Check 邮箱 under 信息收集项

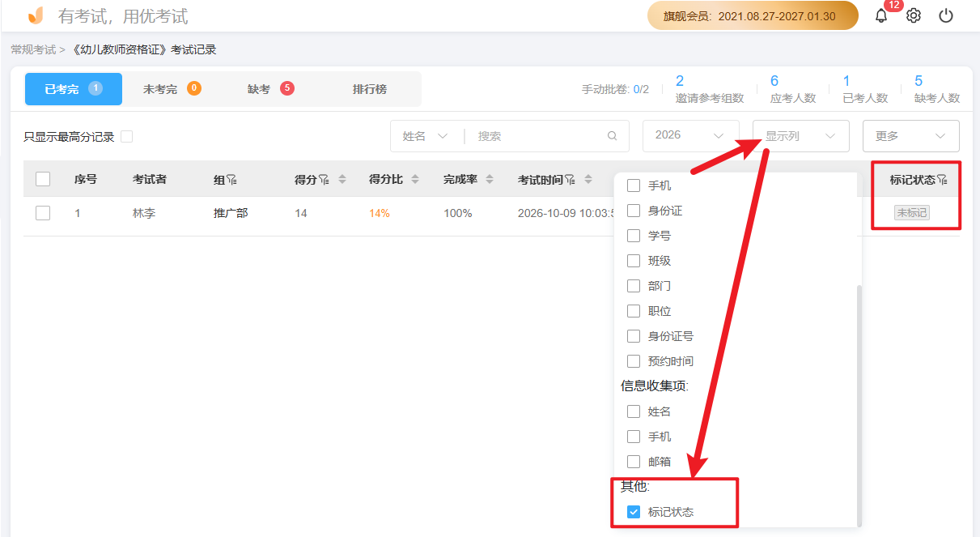pos(634,462)
